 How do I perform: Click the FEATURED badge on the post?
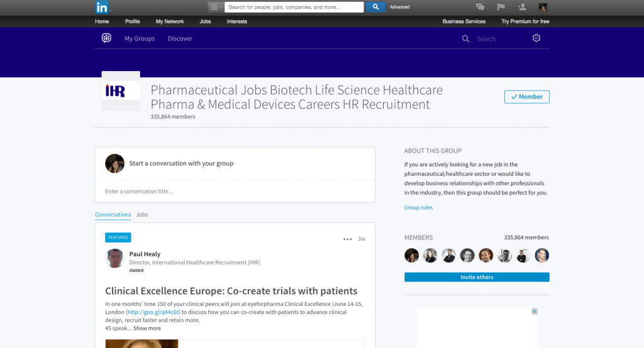coord(118,237)
